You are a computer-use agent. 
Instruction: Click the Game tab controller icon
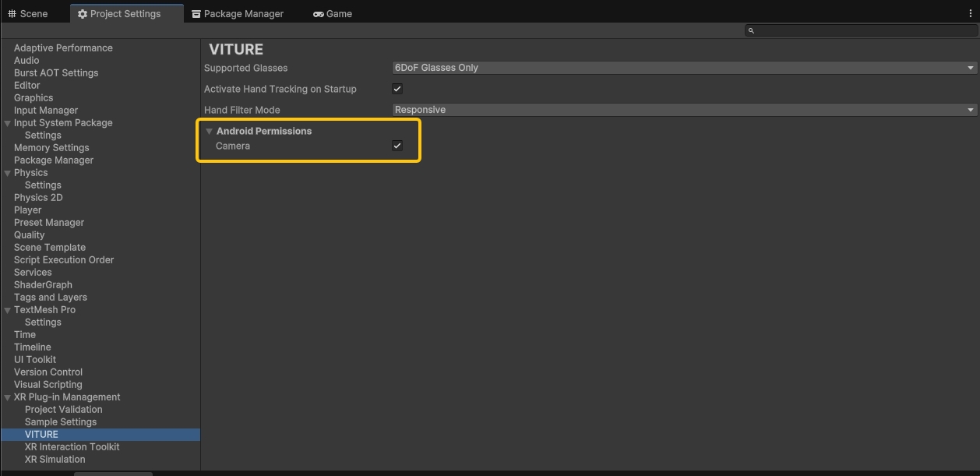(319, 14)
